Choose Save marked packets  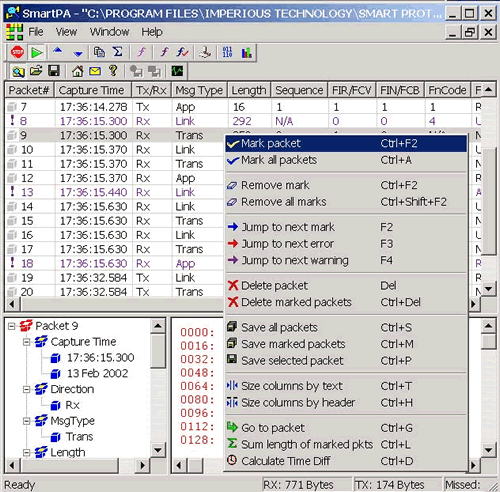click(x=346, y=344)
